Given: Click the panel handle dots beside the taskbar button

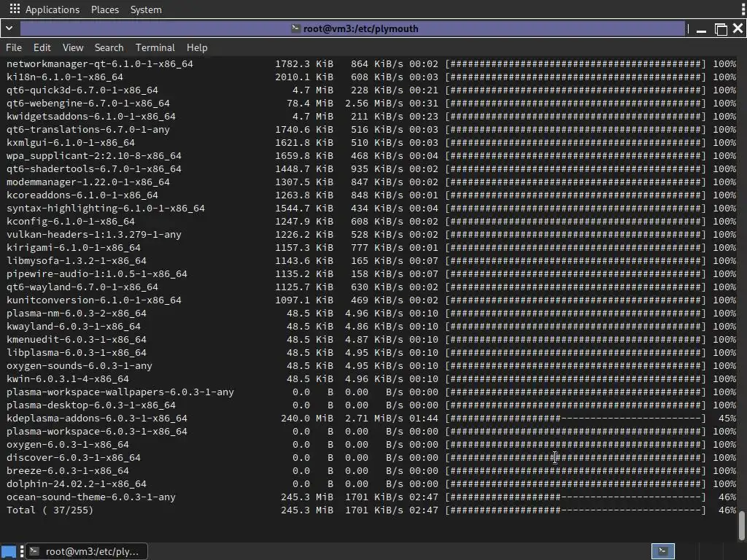Looking at the screenshot, I should [22, 551].
